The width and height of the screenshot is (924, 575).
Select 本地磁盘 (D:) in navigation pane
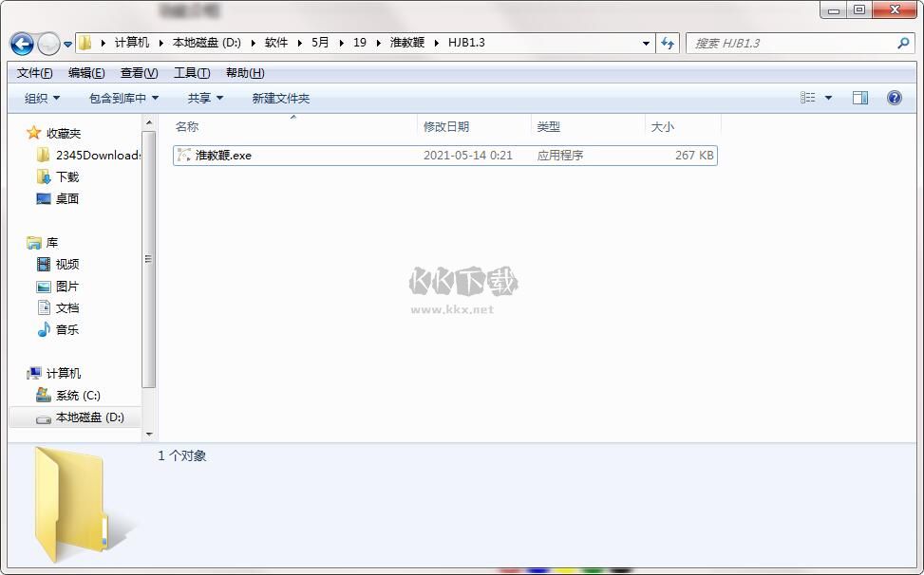coord(89,417)
